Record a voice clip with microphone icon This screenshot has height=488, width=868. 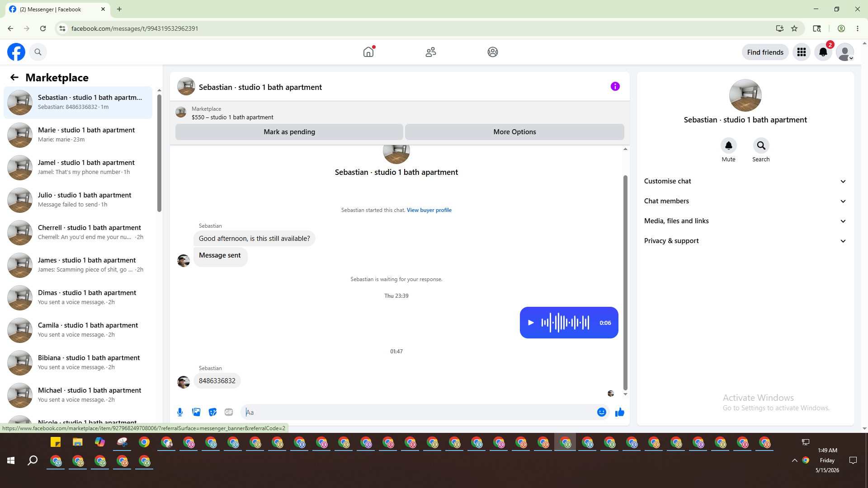[x=180, y=412]
